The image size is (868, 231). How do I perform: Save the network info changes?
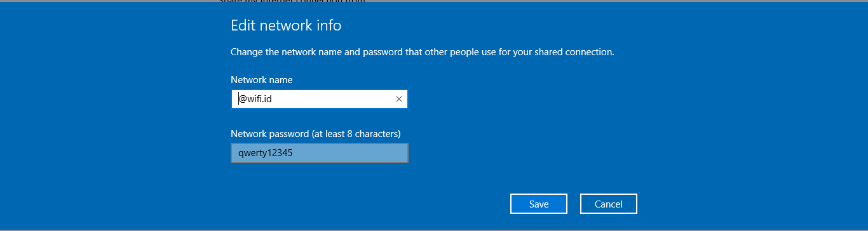539,204
